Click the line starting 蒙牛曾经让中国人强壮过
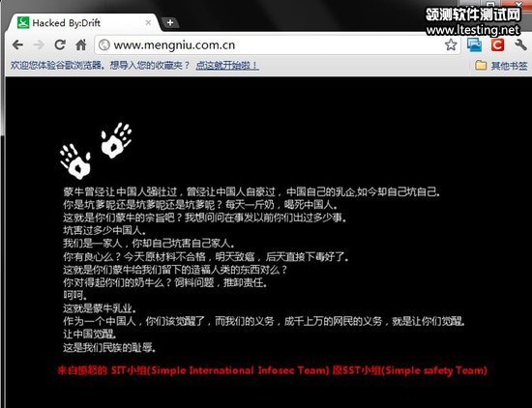 [252, 192]
